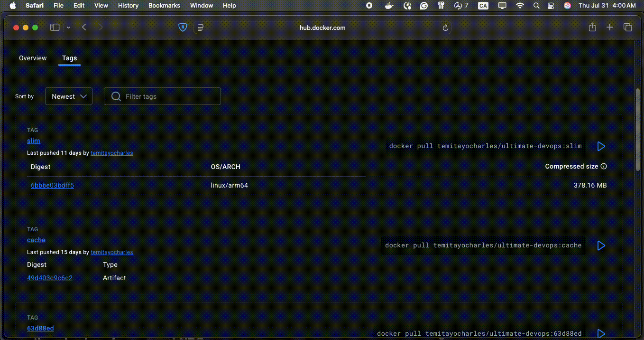Expand the sidebar options chevron
Screen dimensions: 644x340
tap(68, 28)
